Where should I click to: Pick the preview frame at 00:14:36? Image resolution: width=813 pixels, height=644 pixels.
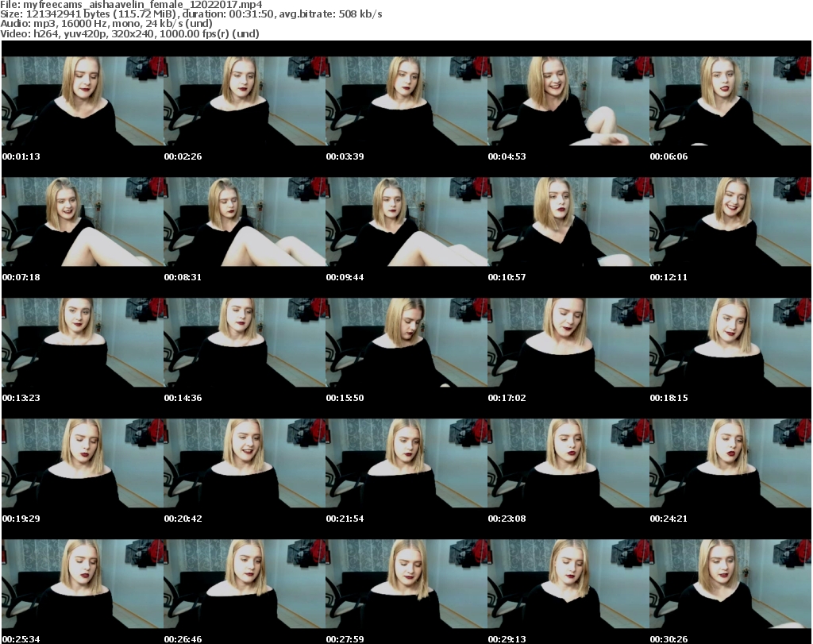245,343
